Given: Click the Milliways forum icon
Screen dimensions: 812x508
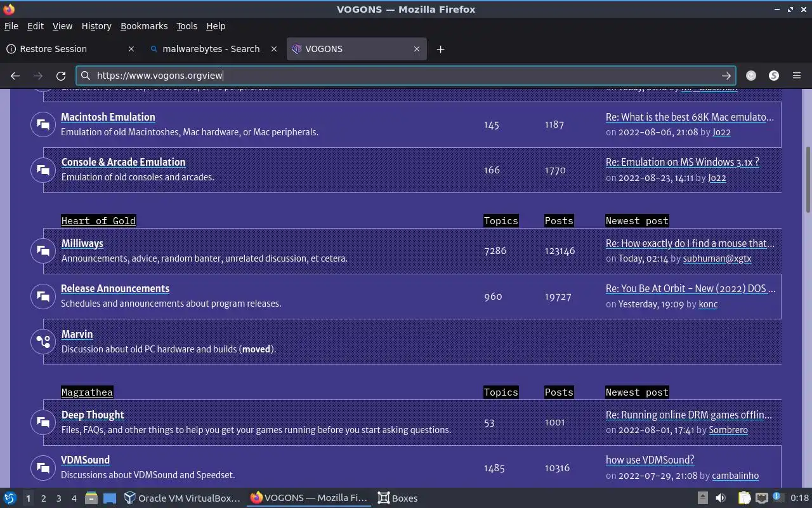Looking at the screenshot, I should coord(43,251).
